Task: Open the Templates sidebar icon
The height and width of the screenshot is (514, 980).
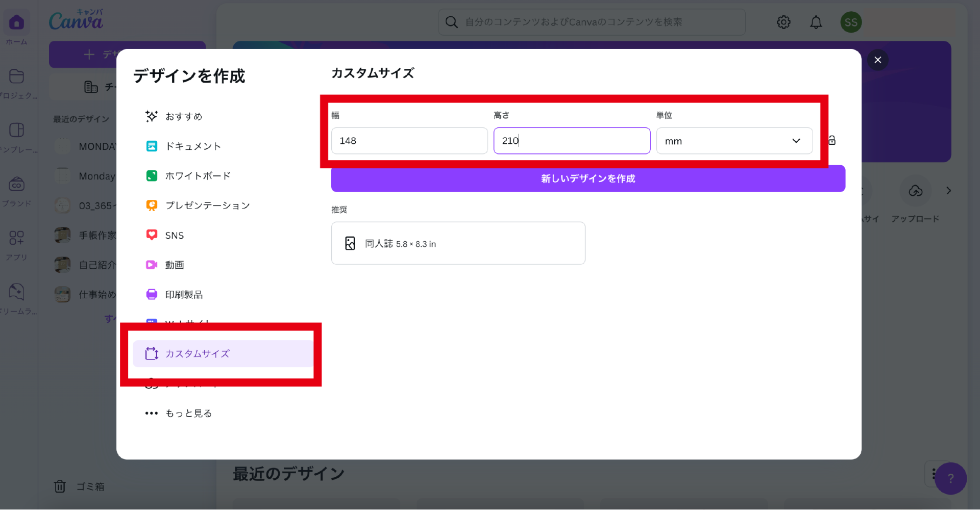Action: point(16,131)
